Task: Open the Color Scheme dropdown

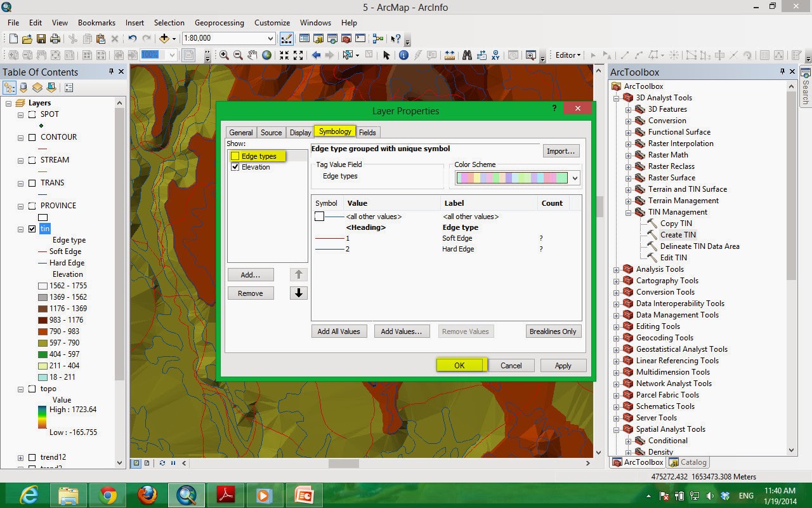Action: point(575,178)
